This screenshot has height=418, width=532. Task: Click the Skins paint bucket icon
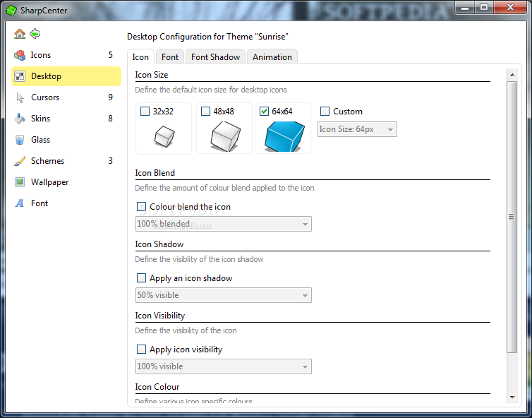point(20,119)
